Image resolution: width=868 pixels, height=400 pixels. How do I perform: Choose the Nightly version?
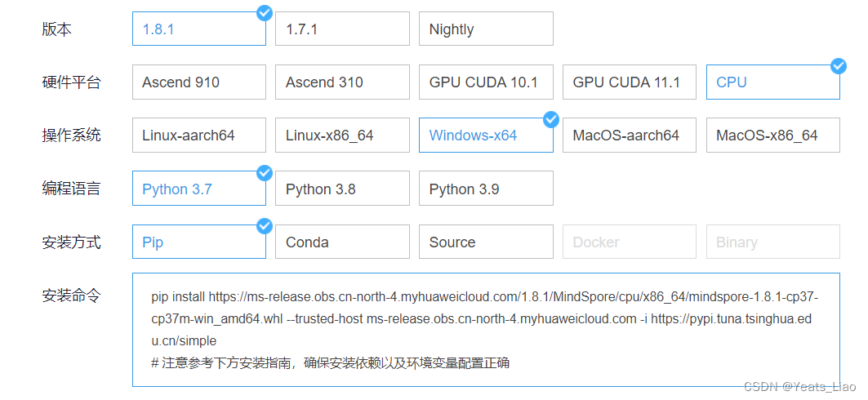click(x=486, y=29)
